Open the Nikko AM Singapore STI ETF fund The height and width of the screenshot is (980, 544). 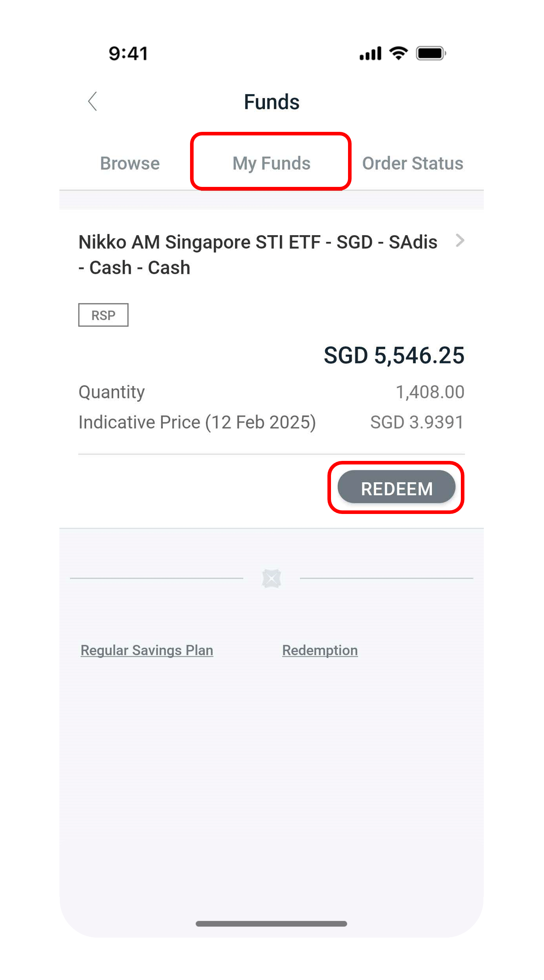[x=257, y=254]
